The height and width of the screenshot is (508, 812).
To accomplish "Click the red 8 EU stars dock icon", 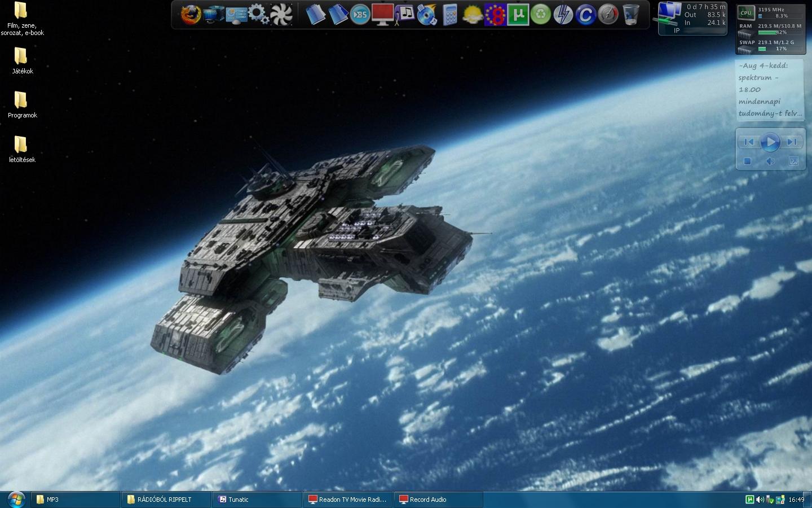I will click(x=495, y=14).
